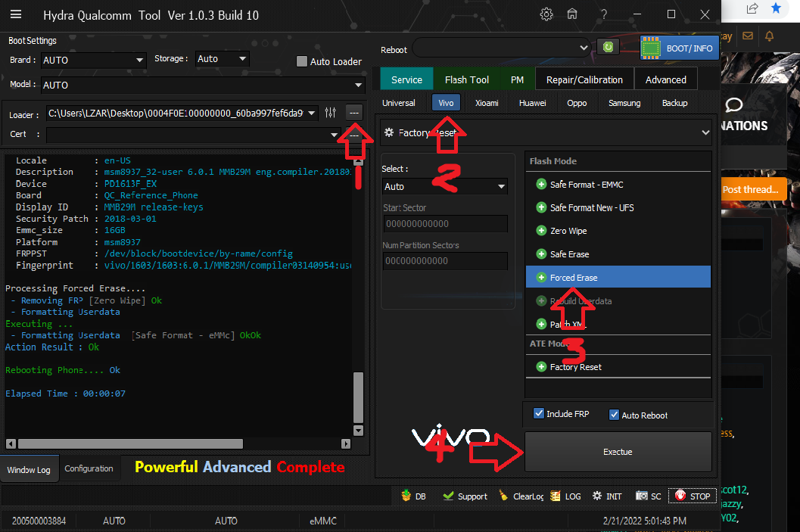Open the Reboot mode dropdown
This screenshot has height=532, width=800.
502,48
